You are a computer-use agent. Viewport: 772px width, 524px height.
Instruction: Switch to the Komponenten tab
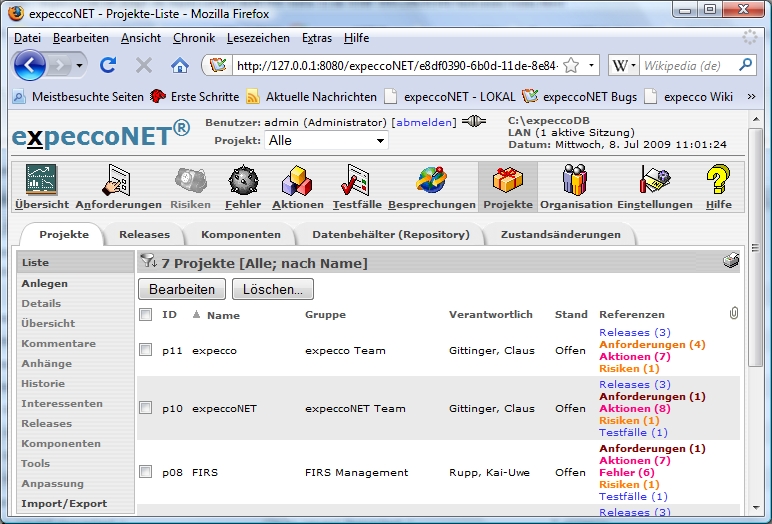click(x=240, y=235)
